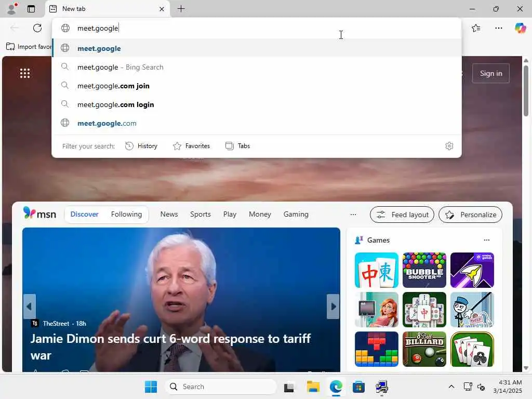The image size is (532, 399).
Task: Click the Import favorites bar item
Action: pos(29,46)
